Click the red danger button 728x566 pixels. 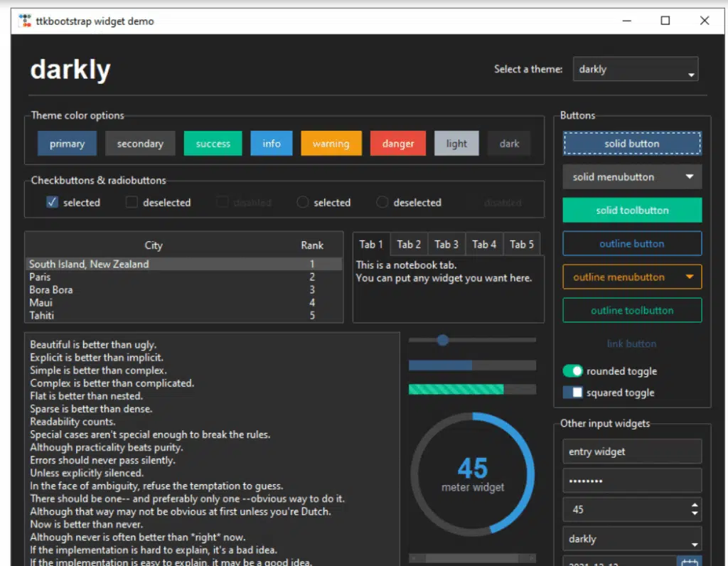(397, 144)
